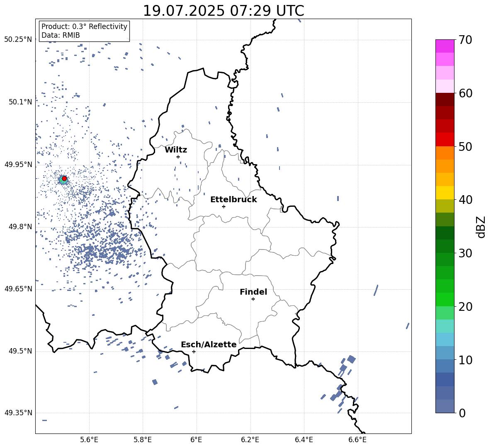Click the 0 tick on the colorbar
This screenshot has height=448, width=491.
pos(462,413)
